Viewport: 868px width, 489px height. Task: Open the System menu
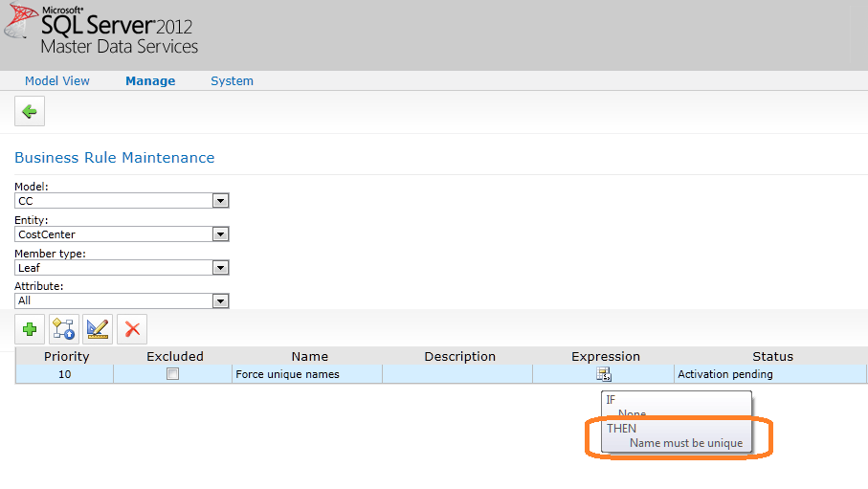click(232, 81)
